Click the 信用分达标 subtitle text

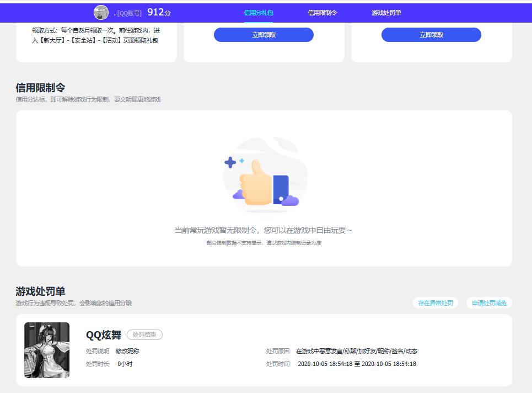pyautogui.click(x=88, y=99)
